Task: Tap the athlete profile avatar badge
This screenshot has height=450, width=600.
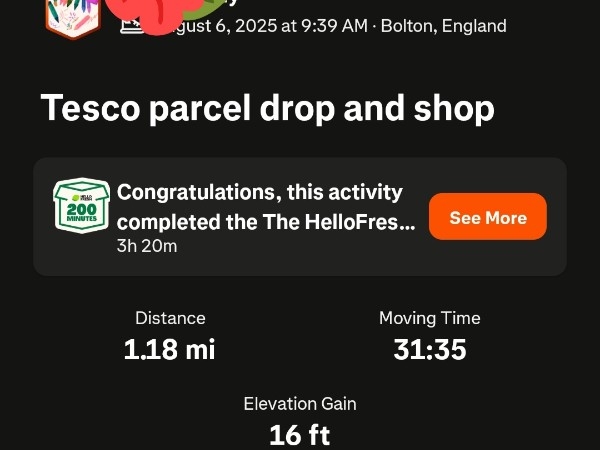Action: click(73, 17)
